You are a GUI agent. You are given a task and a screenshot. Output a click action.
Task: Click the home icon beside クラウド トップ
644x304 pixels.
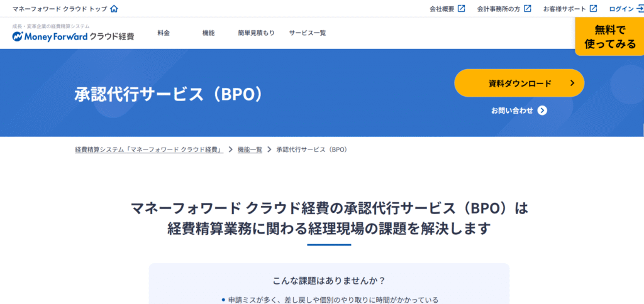coord(114,9)
